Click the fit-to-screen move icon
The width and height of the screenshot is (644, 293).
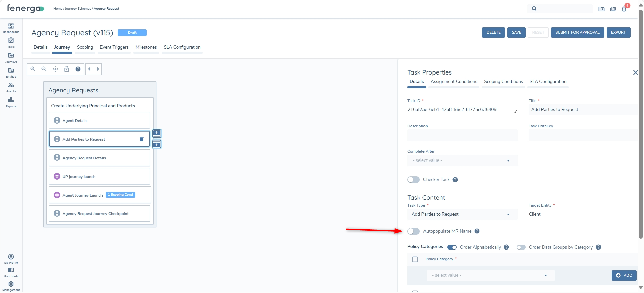pos(55,69)
